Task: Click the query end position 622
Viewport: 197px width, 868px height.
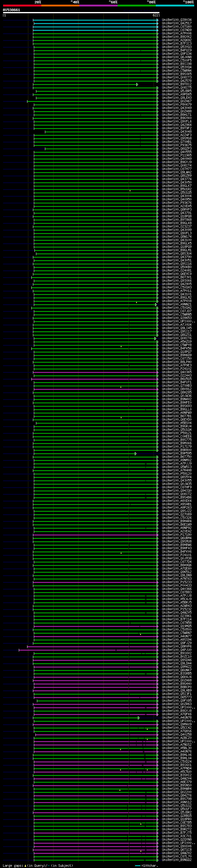Action: tap(155, 15)
